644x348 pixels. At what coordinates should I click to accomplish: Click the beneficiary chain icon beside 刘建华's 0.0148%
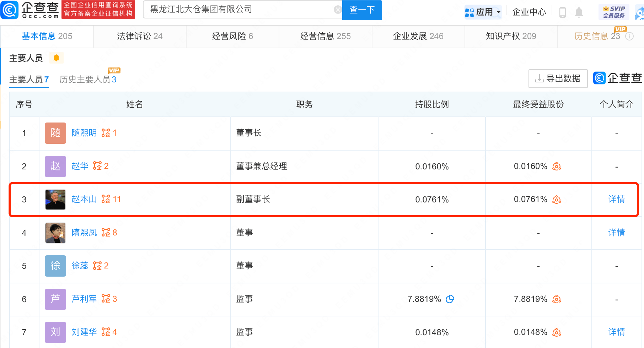(557, 332)
